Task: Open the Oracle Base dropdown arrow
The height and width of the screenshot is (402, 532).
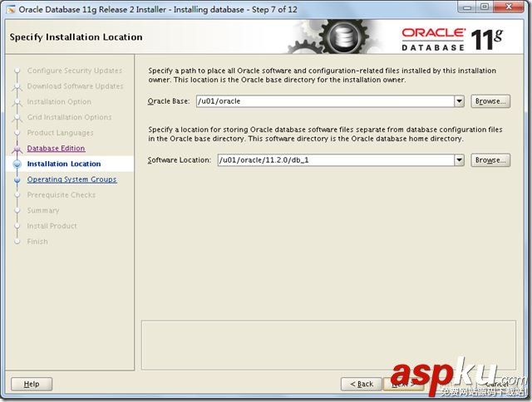Action: (x=459, y=101)
